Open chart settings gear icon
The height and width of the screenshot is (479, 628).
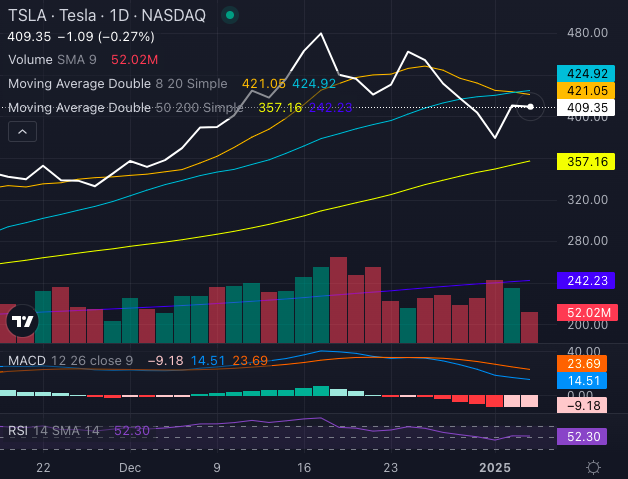pos(593,467)
